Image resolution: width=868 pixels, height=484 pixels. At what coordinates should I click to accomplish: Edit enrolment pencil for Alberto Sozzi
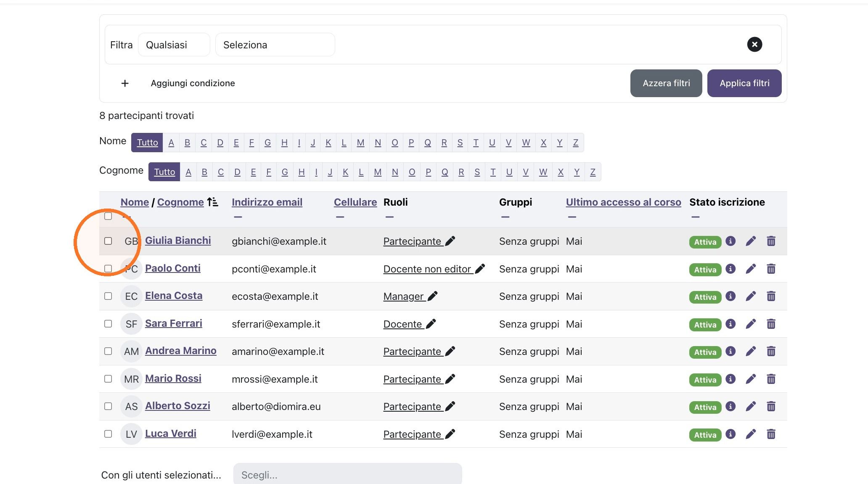click(751, 406)
